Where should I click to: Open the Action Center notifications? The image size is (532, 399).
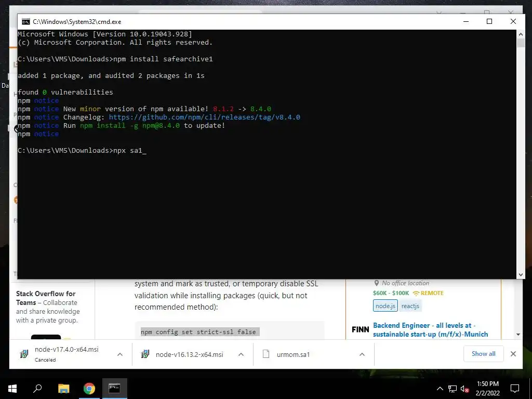pyautogui.click(x=515, y=389)
